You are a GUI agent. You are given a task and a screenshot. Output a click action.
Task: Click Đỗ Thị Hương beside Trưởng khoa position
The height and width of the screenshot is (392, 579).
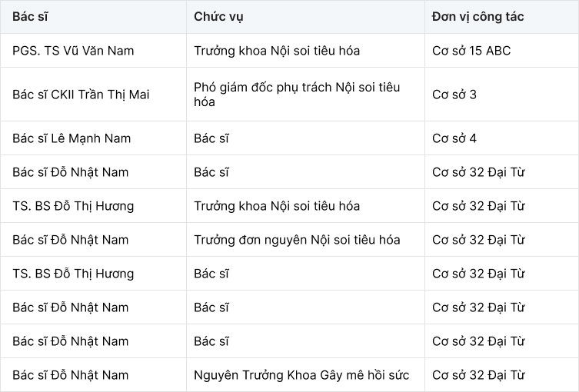pos(73,206)
